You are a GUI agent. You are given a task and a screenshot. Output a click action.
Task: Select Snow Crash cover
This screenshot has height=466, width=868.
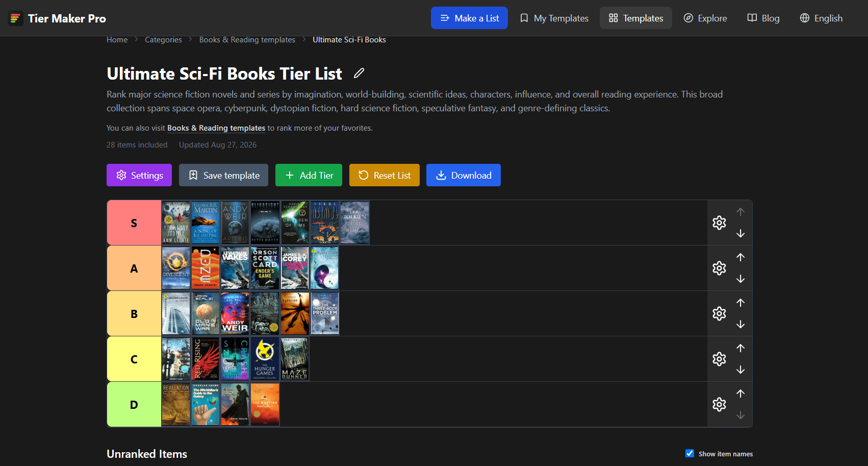click(x=235, y=359)
